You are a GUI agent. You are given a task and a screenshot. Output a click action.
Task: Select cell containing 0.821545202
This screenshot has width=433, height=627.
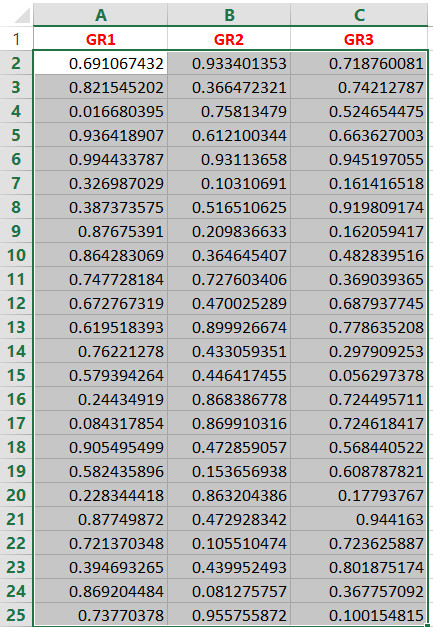[100, 87]
